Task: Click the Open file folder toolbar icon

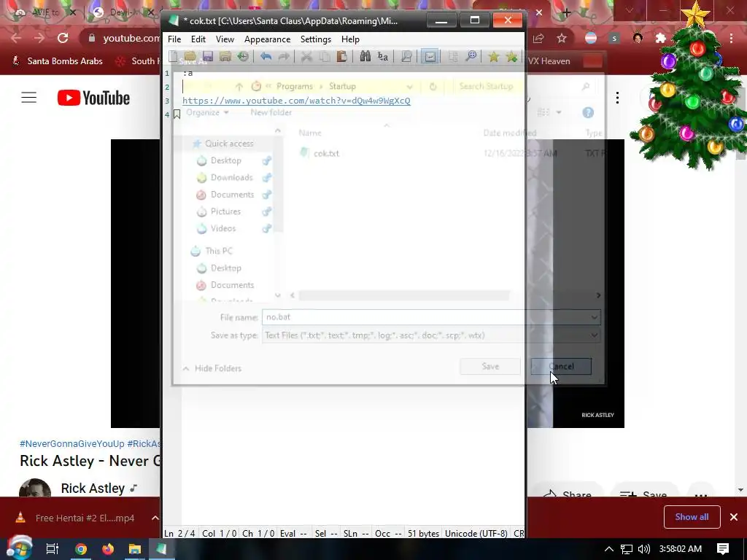Action: tap(190, 57)
